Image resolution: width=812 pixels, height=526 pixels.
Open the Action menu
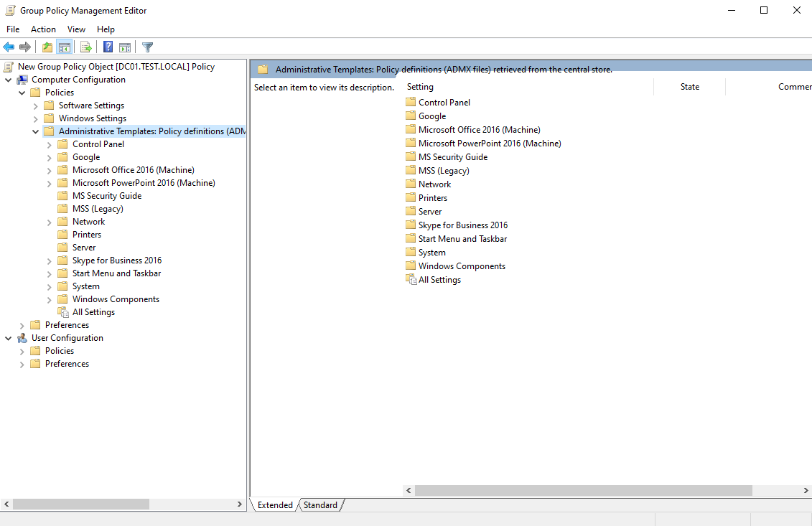(x=43, y=29)
